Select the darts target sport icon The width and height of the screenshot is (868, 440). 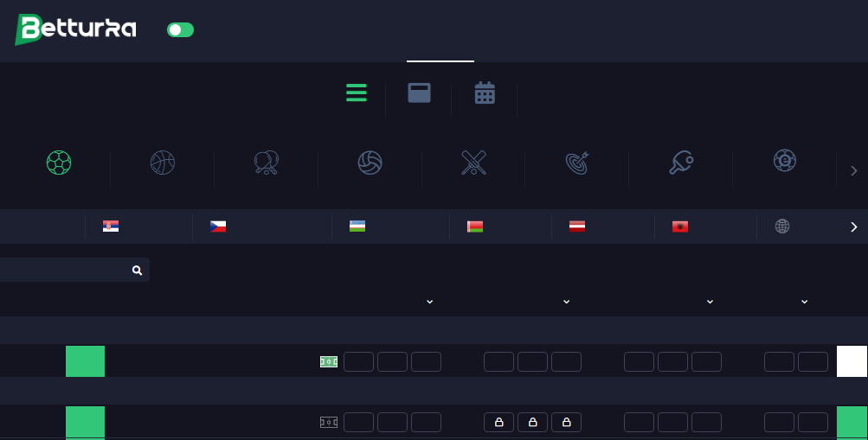(577, 163)
